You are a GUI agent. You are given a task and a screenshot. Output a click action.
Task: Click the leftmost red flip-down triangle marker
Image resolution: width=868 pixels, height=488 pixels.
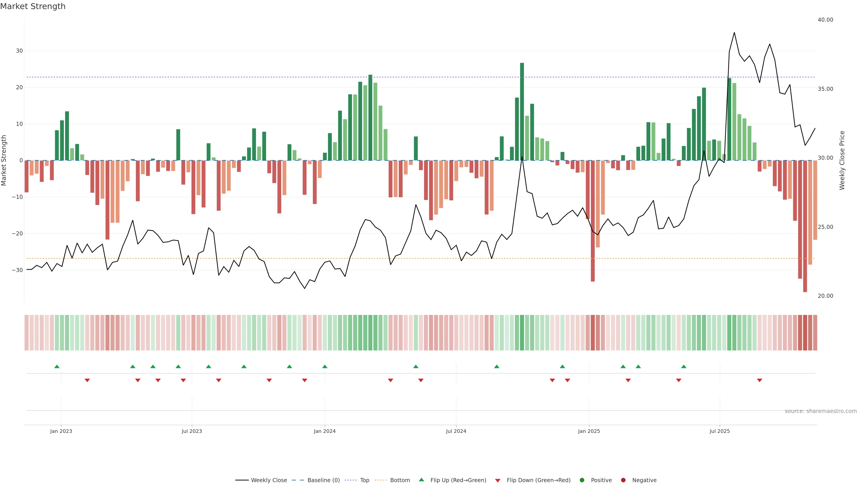(87, 380)
